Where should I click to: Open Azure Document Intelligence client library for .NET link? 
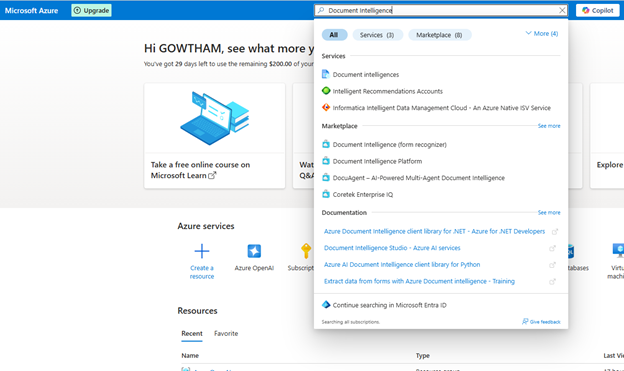(434, 231)
